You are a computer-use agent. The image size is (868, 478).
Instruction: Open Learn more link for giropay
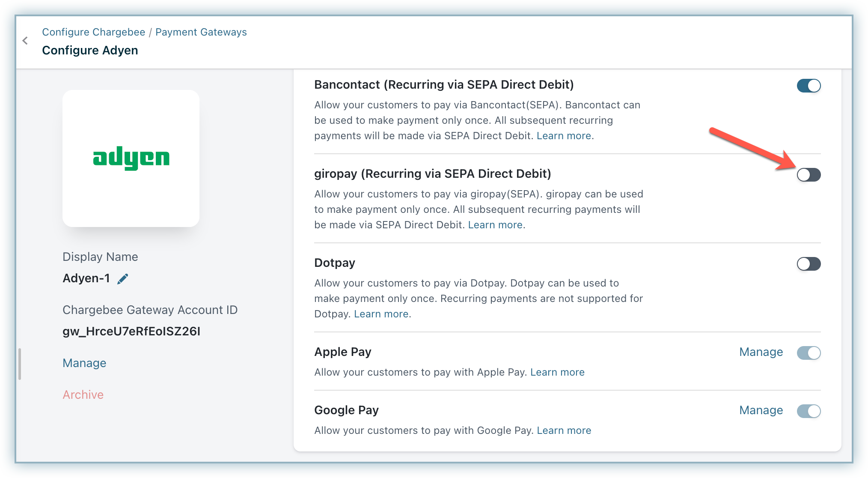click(495, 225)
